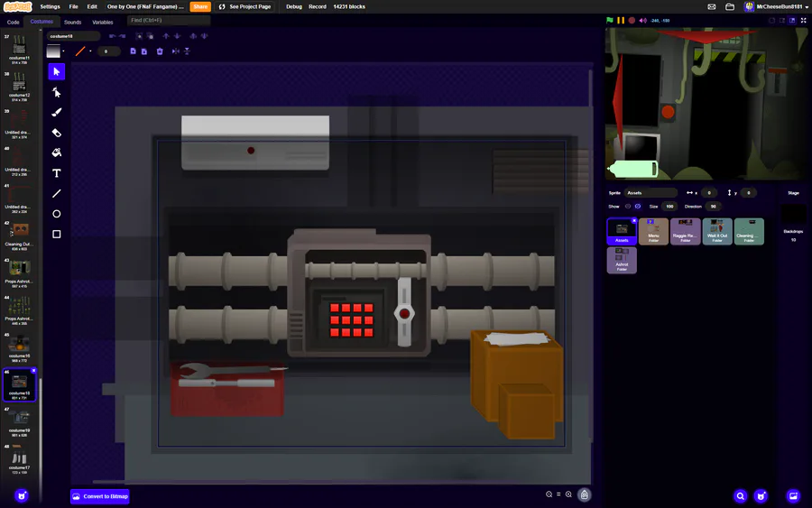Image resolution: width=812 pixels, height=508 pixels.
Task: Select the Line tool
Action: point(57,194)
